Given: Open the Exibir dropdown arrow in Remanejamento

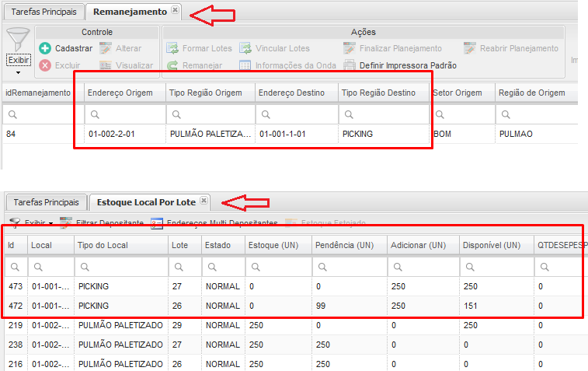Looking at the screenshot, I should coord(18,72).
